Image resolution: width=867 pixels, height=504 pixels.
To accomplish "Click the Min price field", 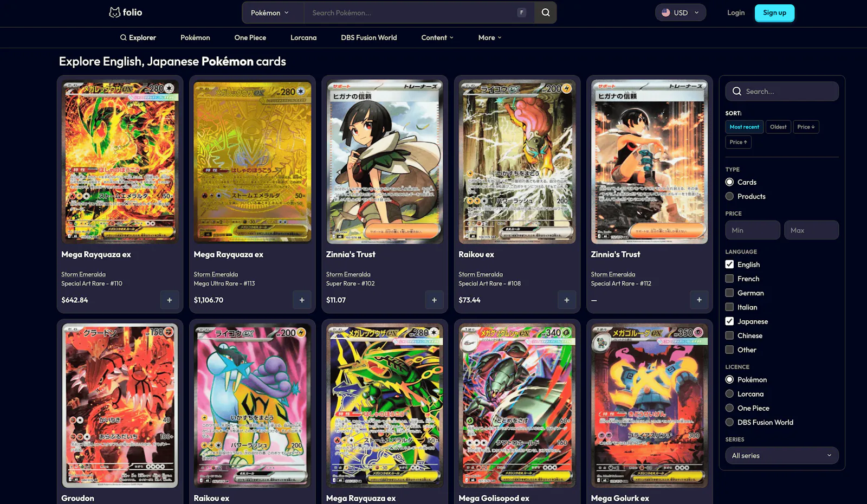I will point(753,230).
